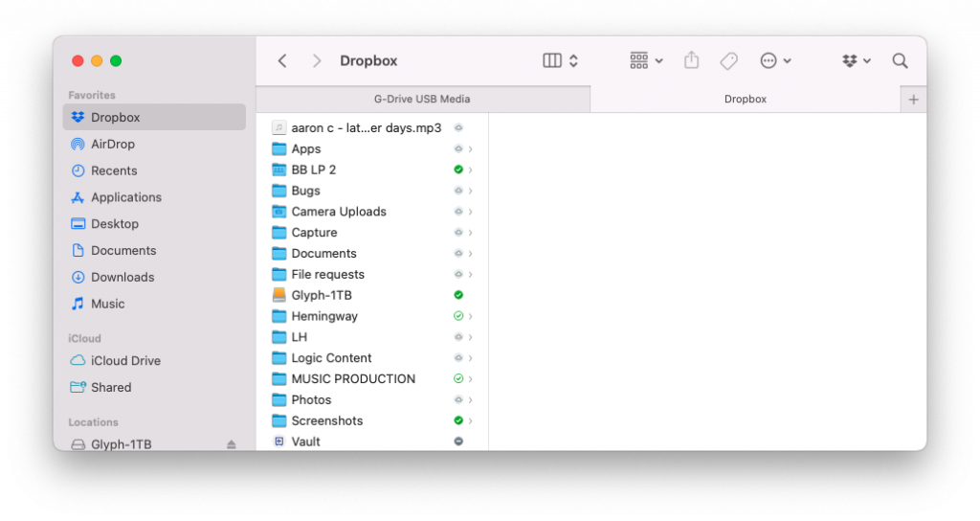Click Camera Uploads cloud status icon
Screen dimensions: 980x521
pyautogui.click(x=458, y=212)
